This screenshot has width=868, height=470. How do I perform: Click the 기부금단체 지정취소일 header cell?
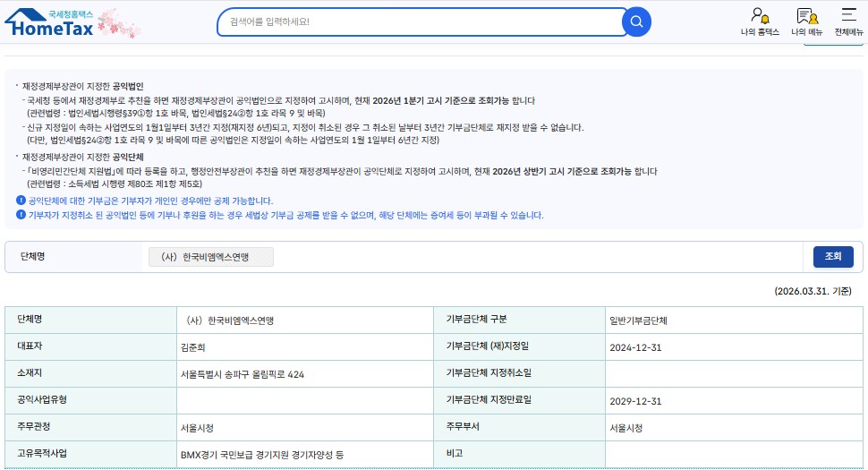click(x=519, y=373)
